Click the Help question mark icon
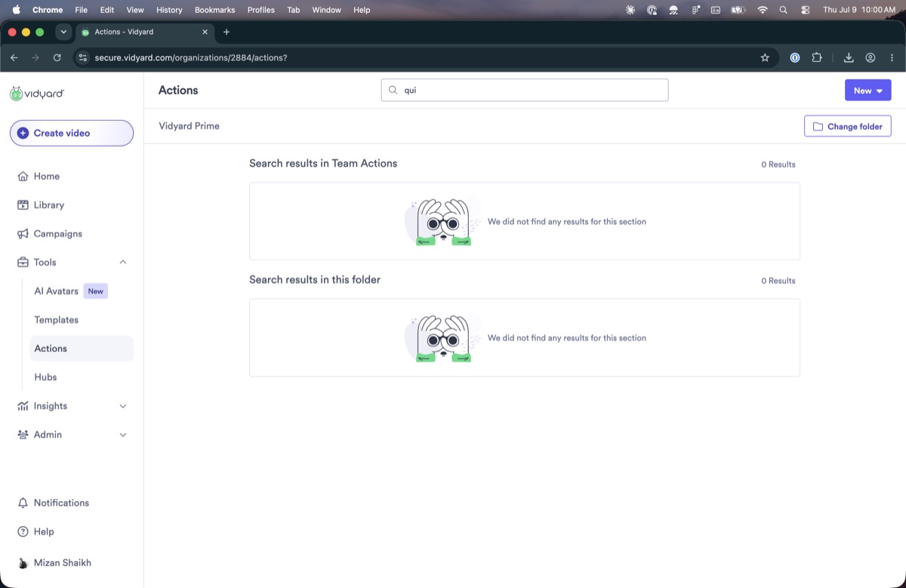The image size is (906, 588). click(x=23, y=531)
